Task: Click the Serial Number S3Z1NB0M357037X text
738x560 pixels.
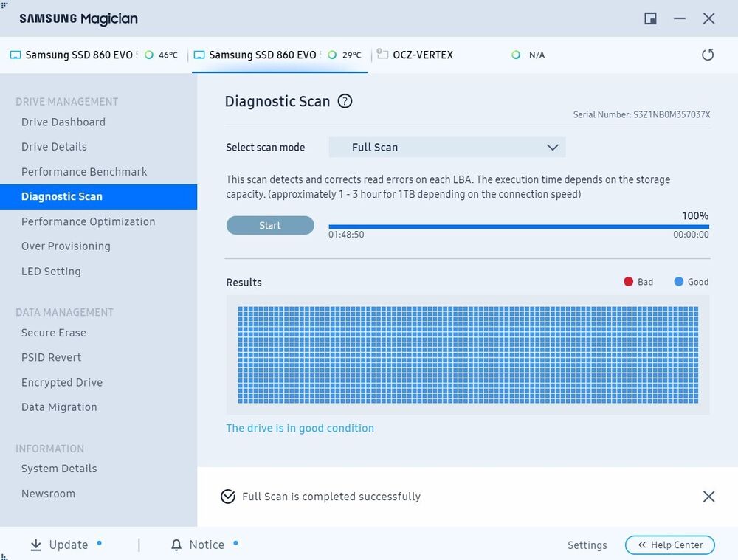Action: click(641, 114)
